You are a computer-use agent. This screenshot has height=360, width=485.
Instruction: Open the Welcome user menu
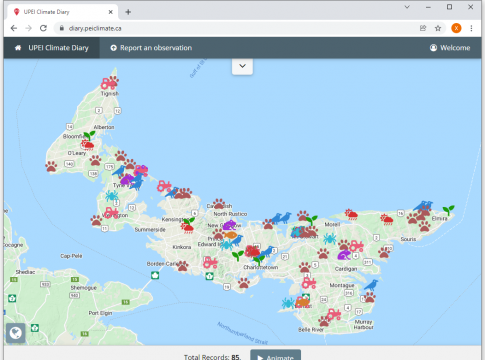tap(450, 48)
